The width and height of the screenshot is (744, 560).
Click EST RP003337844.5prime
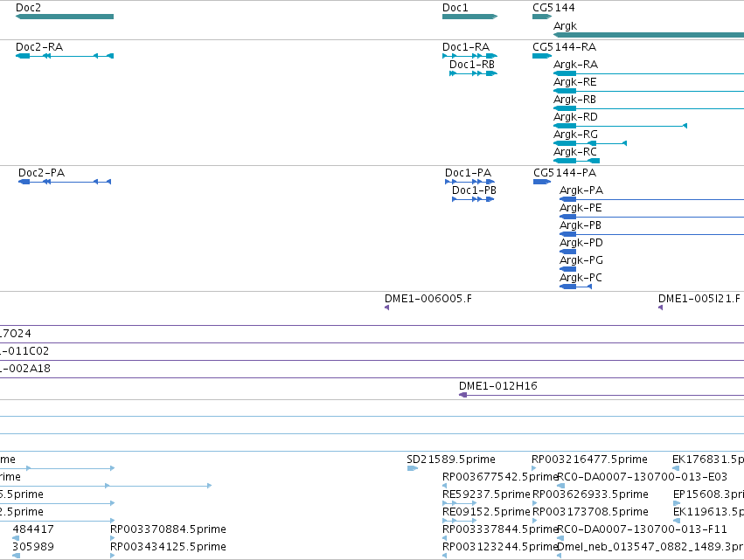(x=445, y=538)
